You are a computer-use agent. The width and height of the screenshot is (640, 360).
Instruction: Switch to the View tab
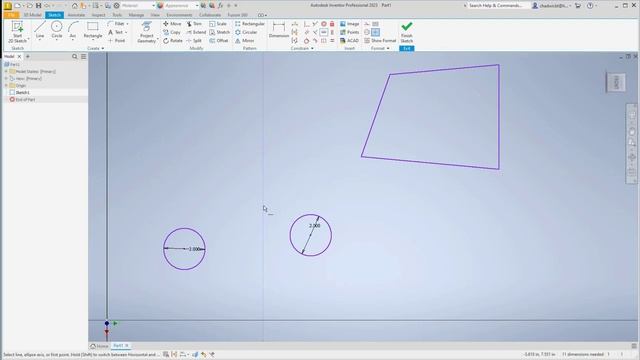155,15
